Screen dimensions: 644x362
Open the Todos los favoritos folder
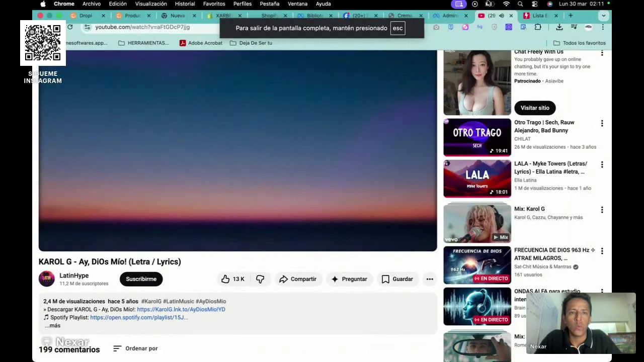[x=579, y=43]
